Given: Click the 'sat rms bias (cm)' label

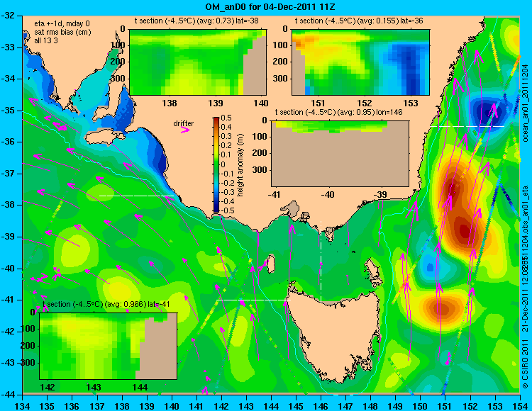Looking at the screenshot, I should pyautogui.click(x=62, y=32).
